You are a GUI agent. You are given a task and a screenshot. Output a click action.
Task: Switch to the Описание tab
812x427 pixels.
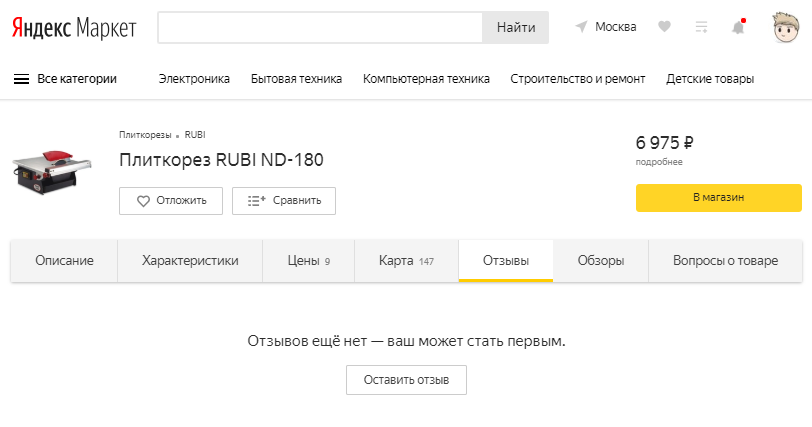click(x=64, y=261)
